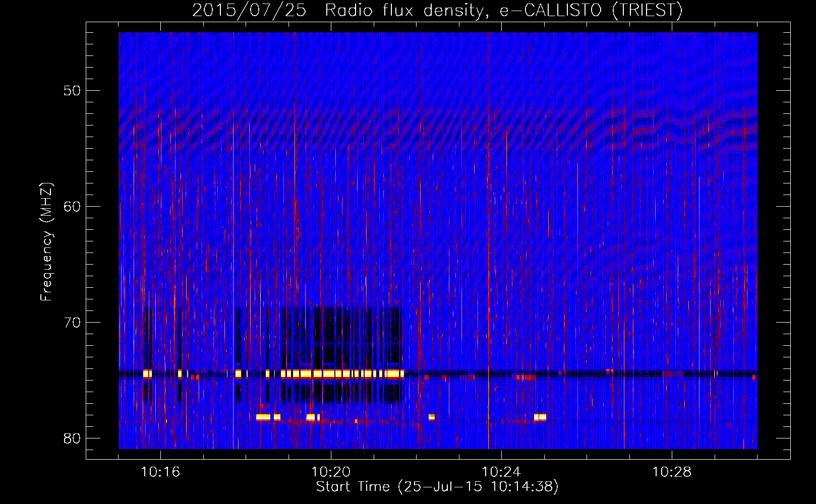This screenshot has width=816, height=504.
Task: Click the plot title "2015/07/25 Radio flux density, e-CALLISTO (TRIEST)"
Action: click(x=437, y=10)
